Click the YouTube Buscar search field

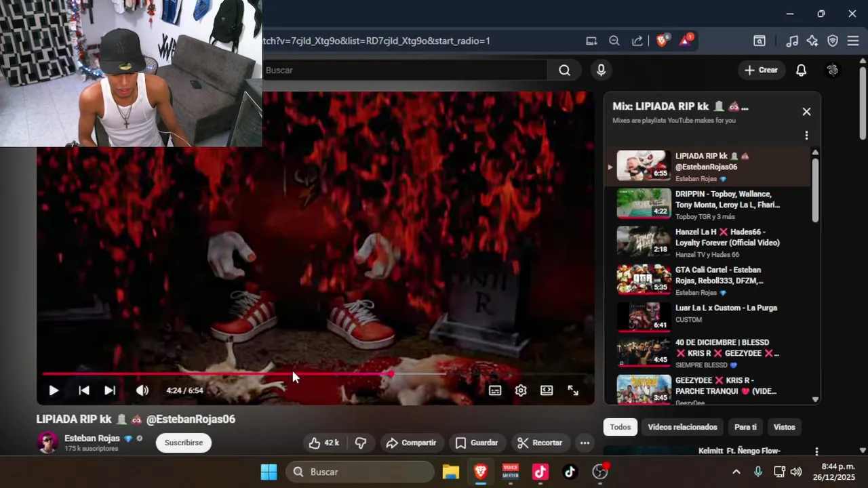pyautogui.click(x=406, y=70)
